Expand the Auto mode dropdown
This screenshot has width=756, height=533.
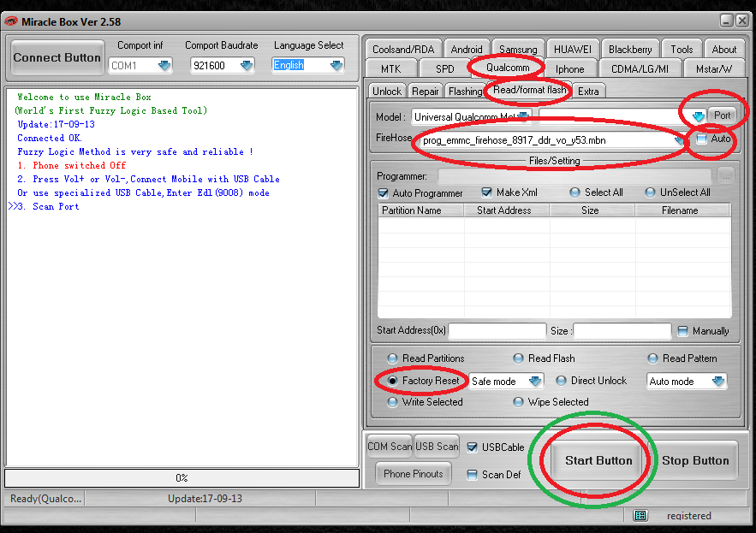pos(718,382)
